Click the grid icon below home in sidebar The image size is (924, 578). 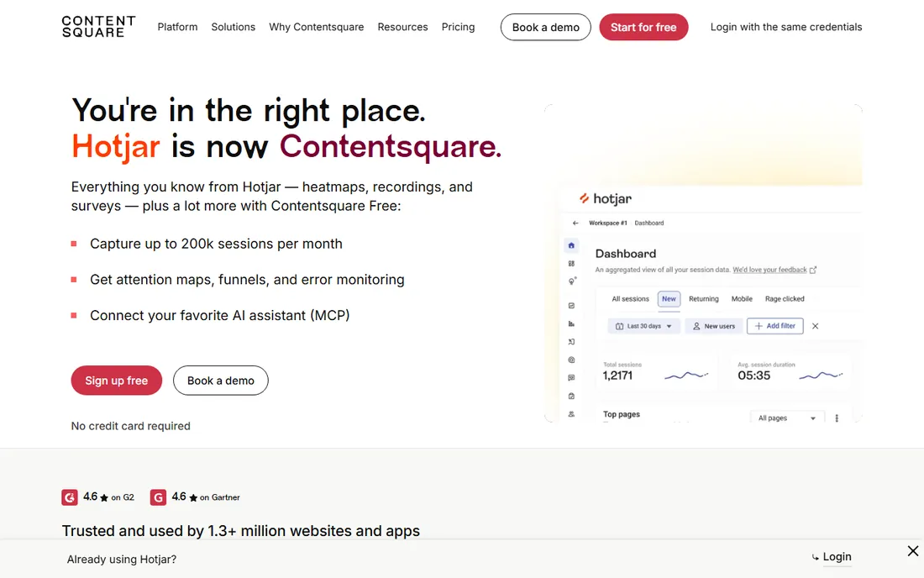pos(571,264)
